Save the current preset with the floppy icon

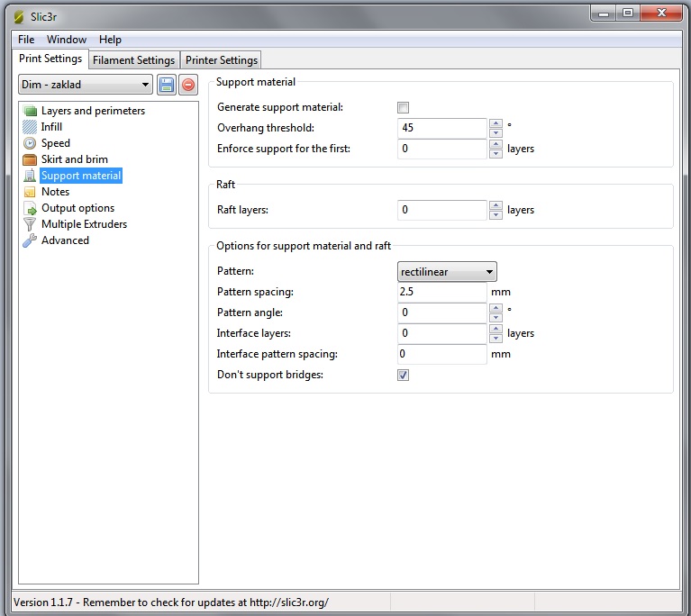(x=166, y=85)
